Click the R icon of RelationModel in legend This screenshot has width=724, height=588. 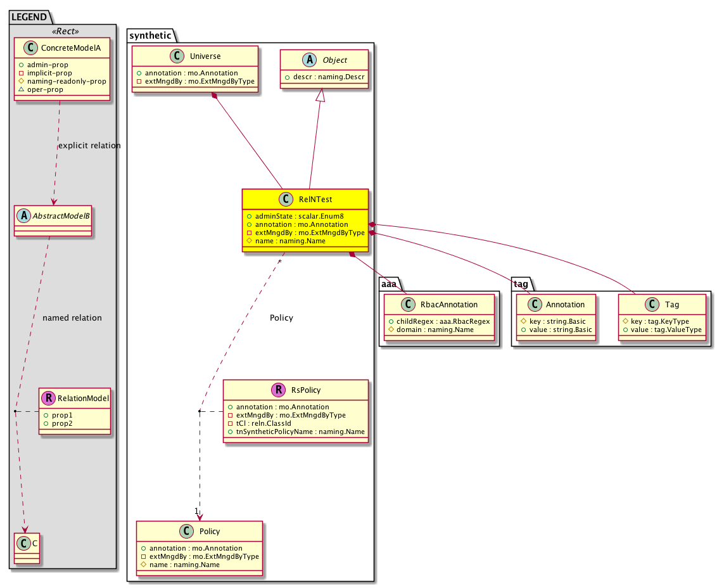(x=48, y=399)
